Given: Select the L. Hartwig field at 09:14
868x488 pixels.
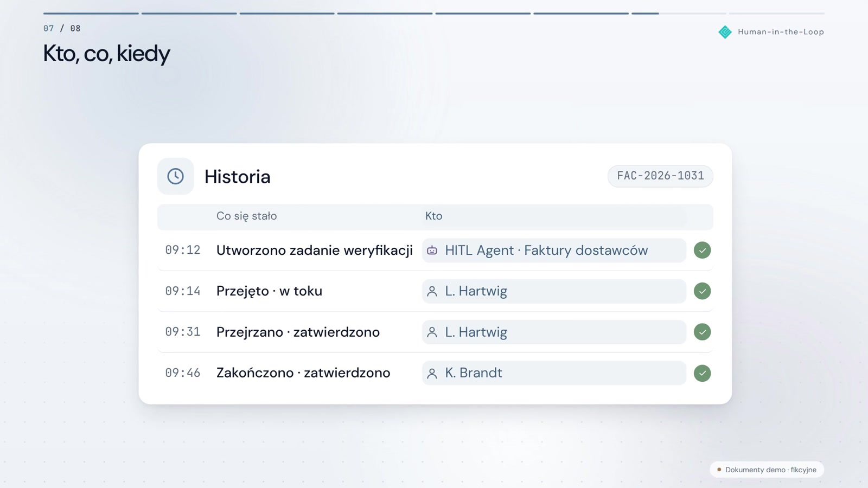Looking at the screenshot, I should click(554, 291).
